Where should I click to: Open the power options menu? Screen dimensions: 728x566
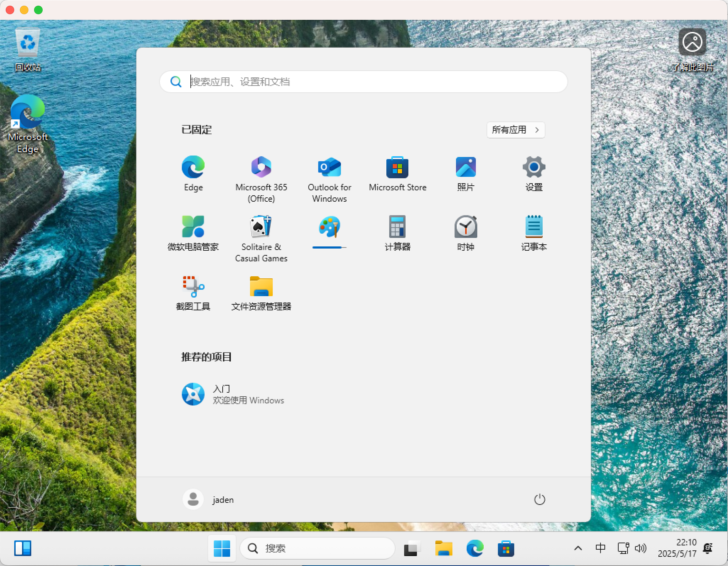click(x=539, y=499)
